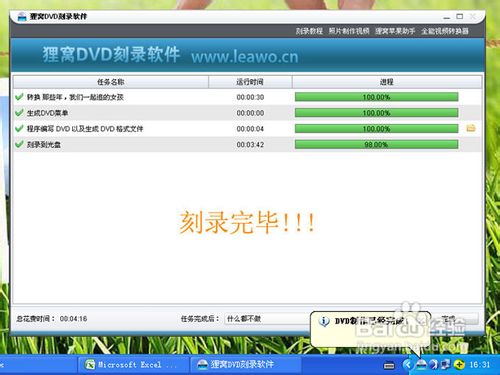The width and height of the screenshot is (500, 375).
Task: Click the www.leawo.cn website text in banner
Action: pyautogui.click(x=245, y=56)
